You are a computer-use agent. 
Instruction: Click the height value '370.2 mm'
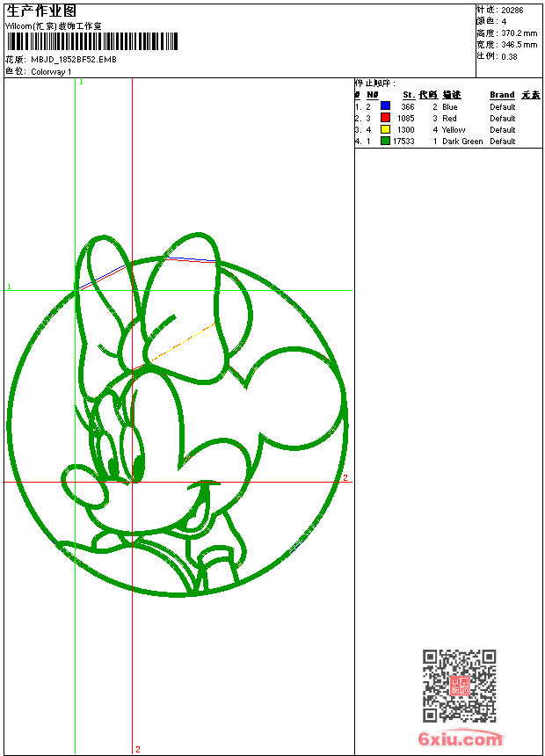click(x=520, y=33)
